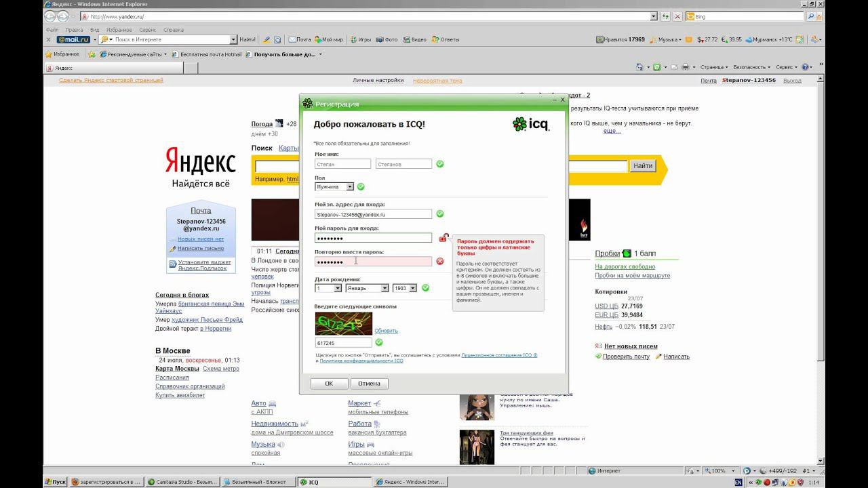Click the captcha image in ICQ form
Image resolution: width=868 pixels, height=488 pixels.
click(343, 324)
